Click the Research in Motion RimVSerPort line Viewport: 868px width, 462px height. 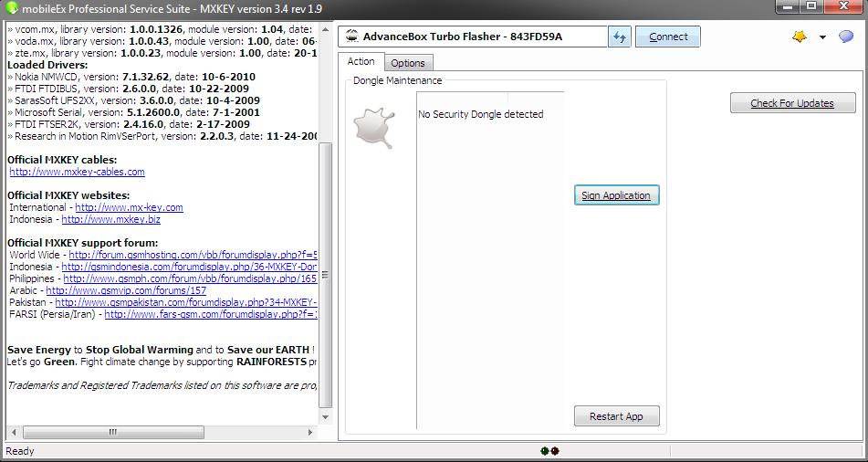162,136
